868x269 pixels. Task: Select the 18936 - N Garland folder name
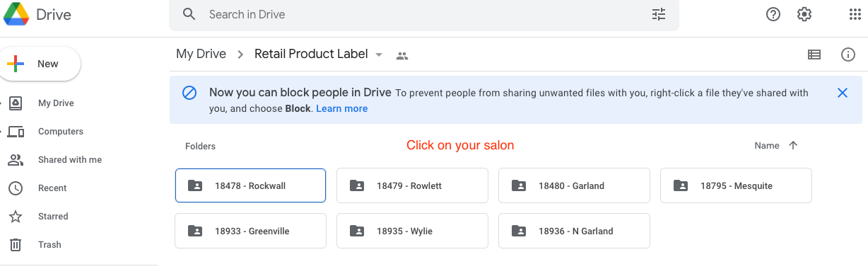click(576, 231)
